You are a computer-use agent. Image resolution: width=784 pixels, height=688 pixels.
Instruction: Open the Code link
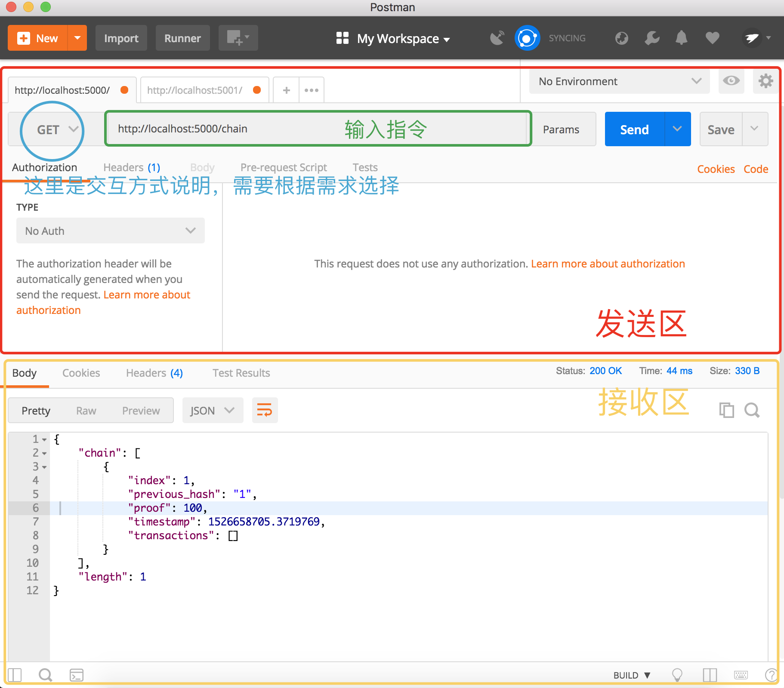(756, 169)
